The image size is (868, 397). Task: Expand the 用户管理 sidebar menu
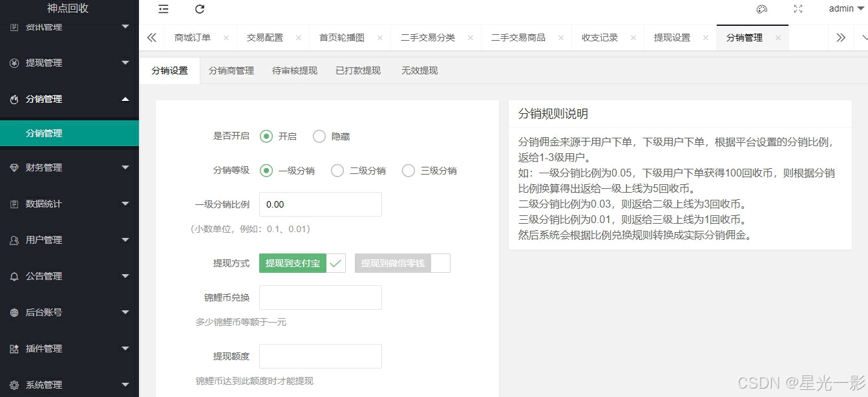125,240
